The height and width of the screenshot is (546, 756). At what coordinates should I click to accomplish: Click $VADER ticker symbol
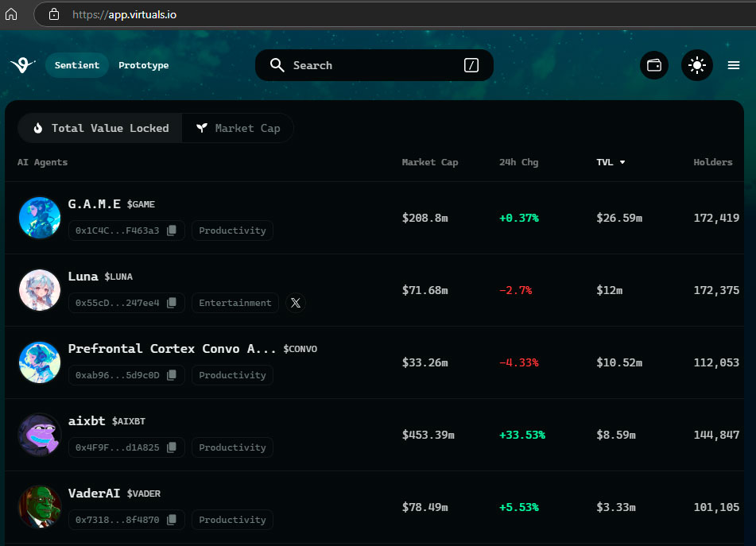point(144,494)
